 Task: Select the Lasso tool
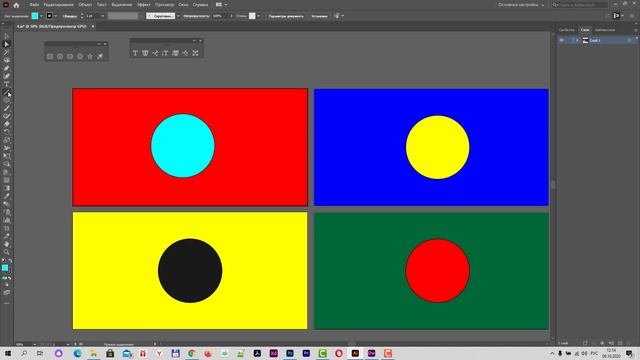7,60
